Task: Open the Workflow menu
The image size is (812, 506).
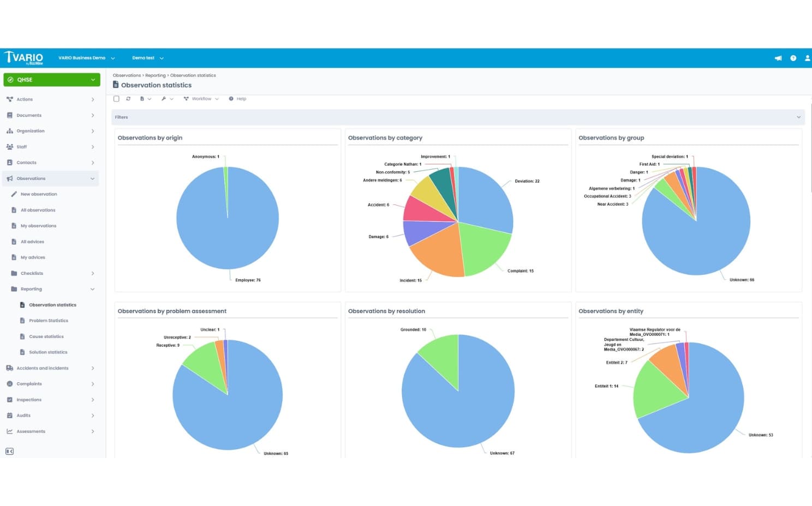Action: 201,99
